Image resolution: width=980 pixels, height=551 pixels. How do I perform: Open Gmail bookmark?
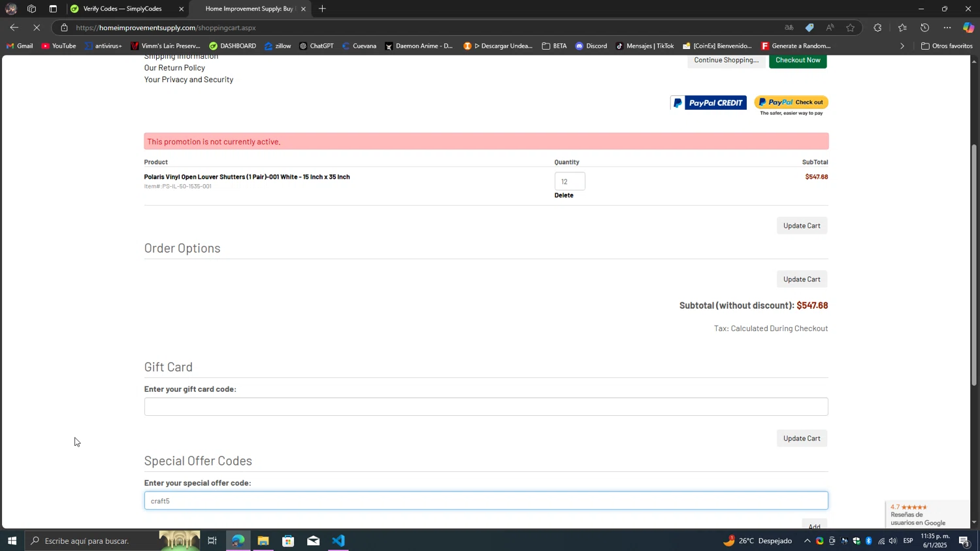tap(19, 46)
